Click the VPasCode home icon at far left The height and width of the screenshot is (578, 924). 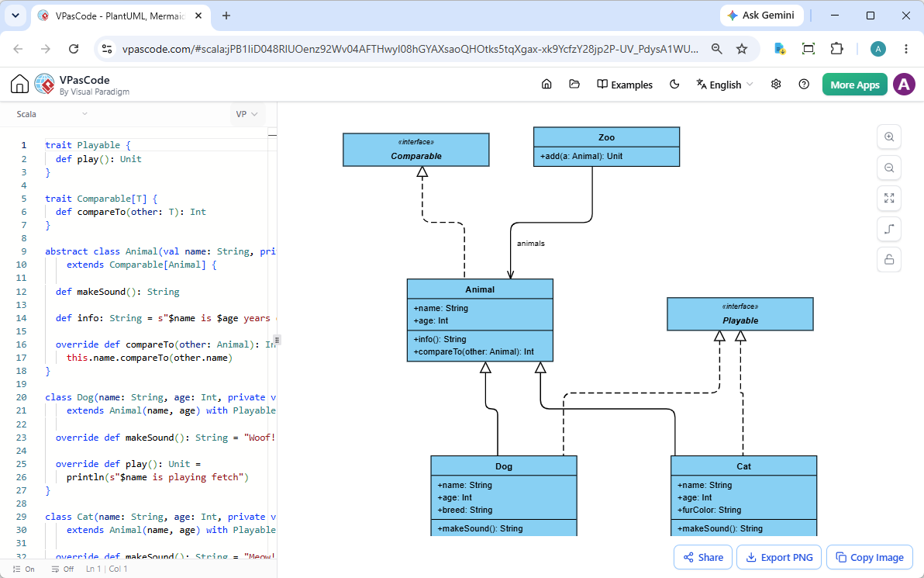click(x=19, y=85)
